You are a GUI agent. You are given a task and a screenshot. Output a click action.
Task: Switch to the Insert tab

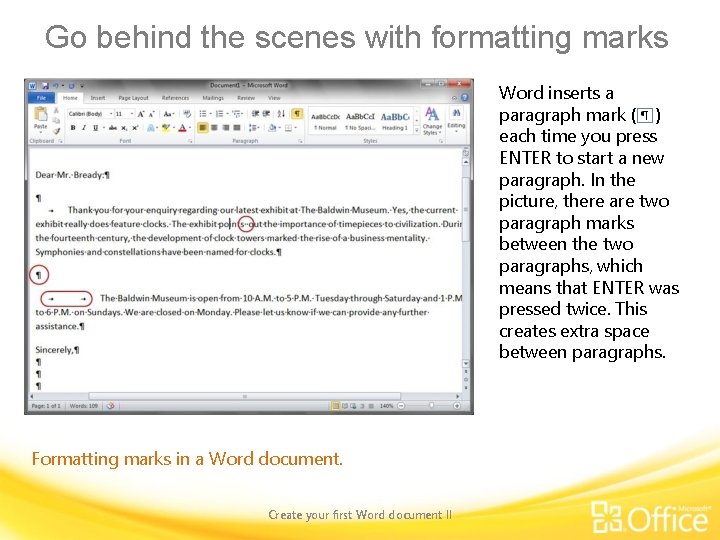tap(98, 98)
